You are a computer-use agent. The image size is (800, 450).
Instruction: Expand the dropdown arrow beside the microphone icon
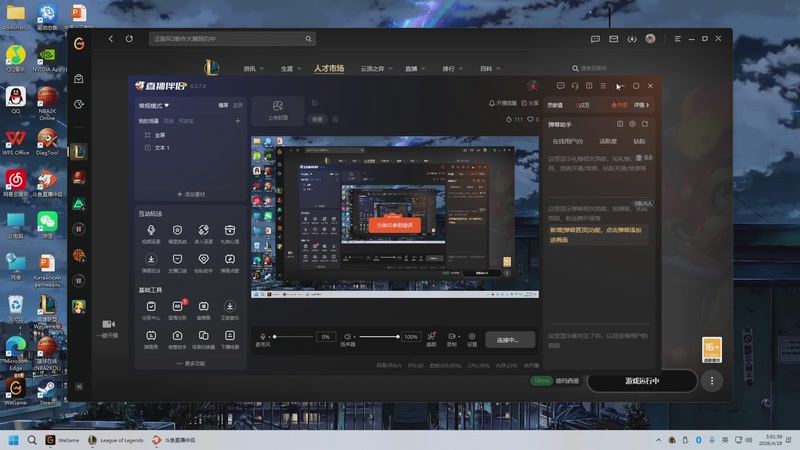click(269, 337)
